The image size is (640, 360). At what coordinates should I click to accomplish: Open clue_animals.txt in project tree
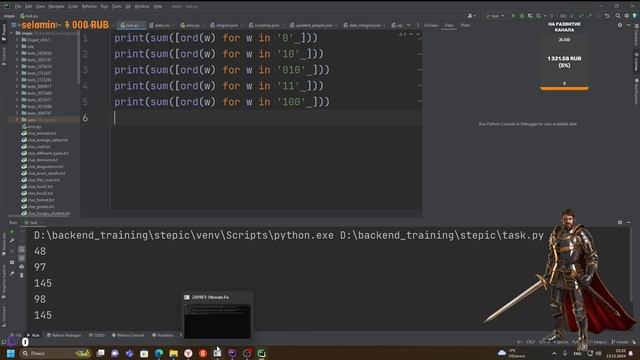pos(39,133)
